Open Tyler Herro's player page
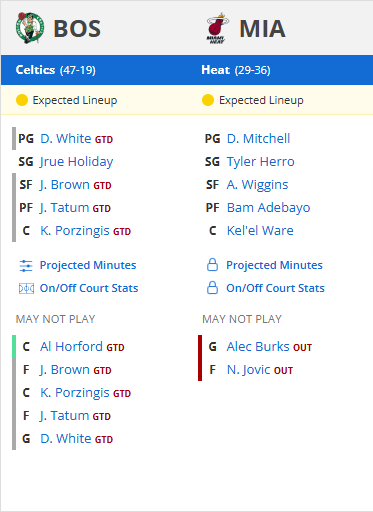 click(261, 162)
